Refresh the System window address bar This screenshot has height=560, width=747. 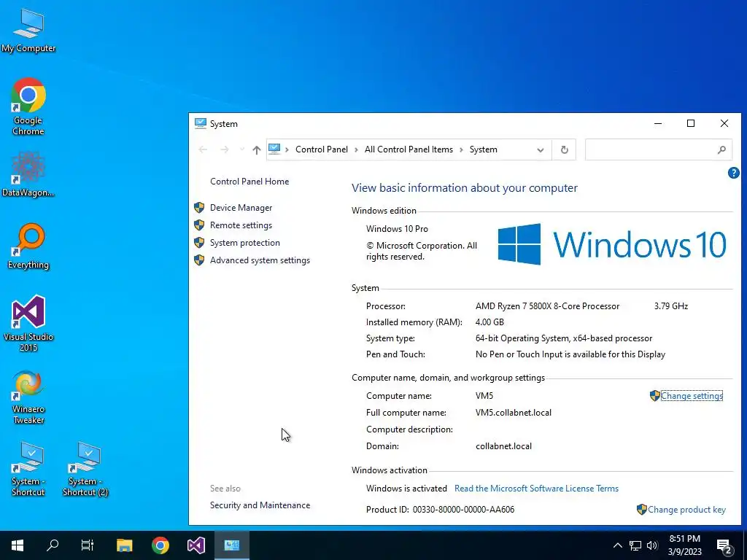tap(565, 149)
